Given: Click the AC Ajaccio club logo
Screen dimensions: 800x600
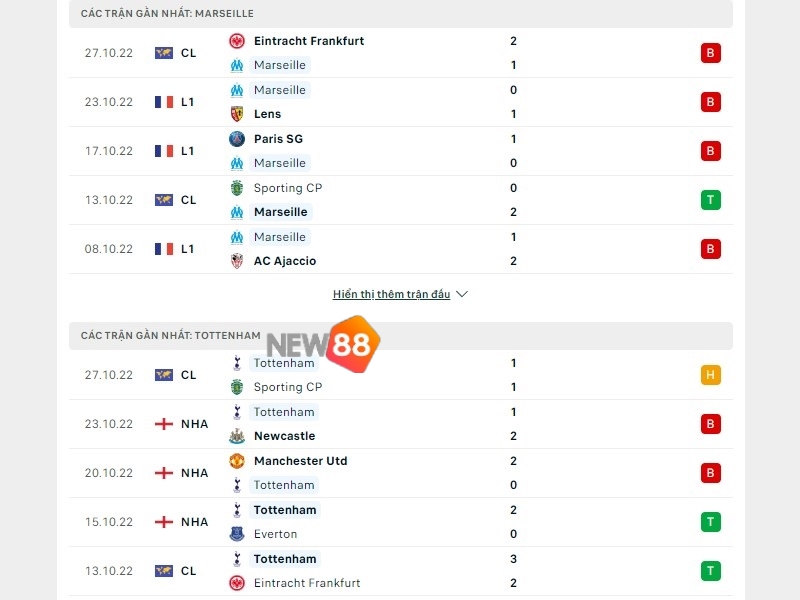Looking at the screenshot, I should click(x=238, y=261).
